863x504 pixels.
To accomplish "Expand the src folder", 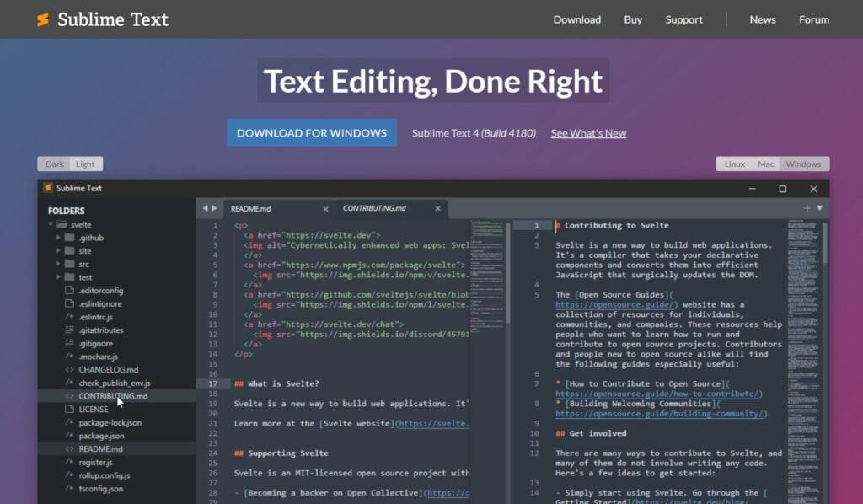I will click(x=58, y=264).
